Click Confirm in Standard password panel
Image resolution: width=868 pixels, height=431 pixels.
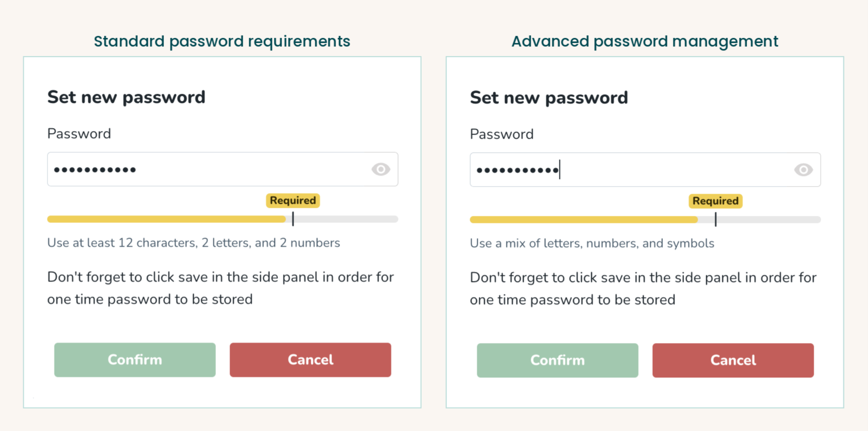(x=135, y=360)
